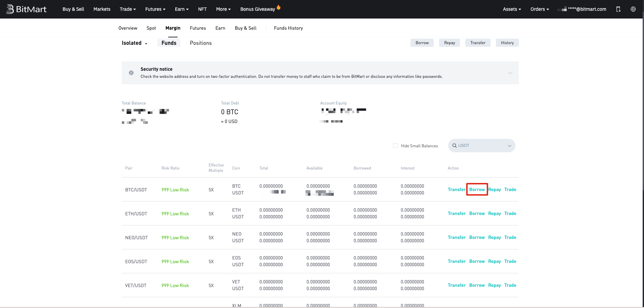The width and height of the screenshot is (644, 308).
Task: Switch to the Positions sub-tab
Action: [x=201, y=43]
